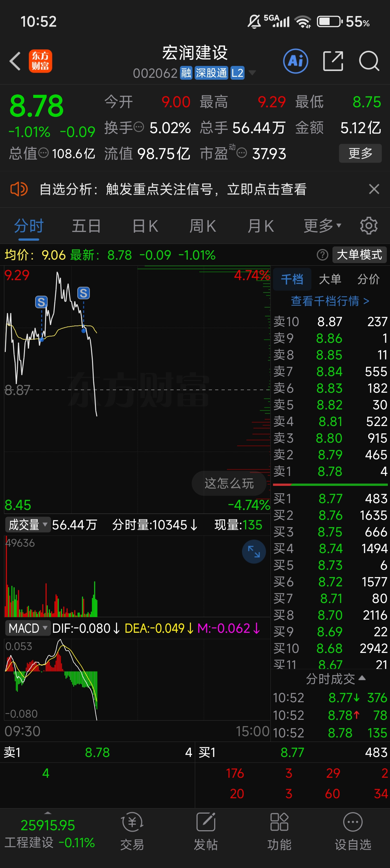Image resolution: width=390 pixels, height=868 pixels.
Task: Open the 设自选 watchlist icon
Action: (x=353, y=831)
